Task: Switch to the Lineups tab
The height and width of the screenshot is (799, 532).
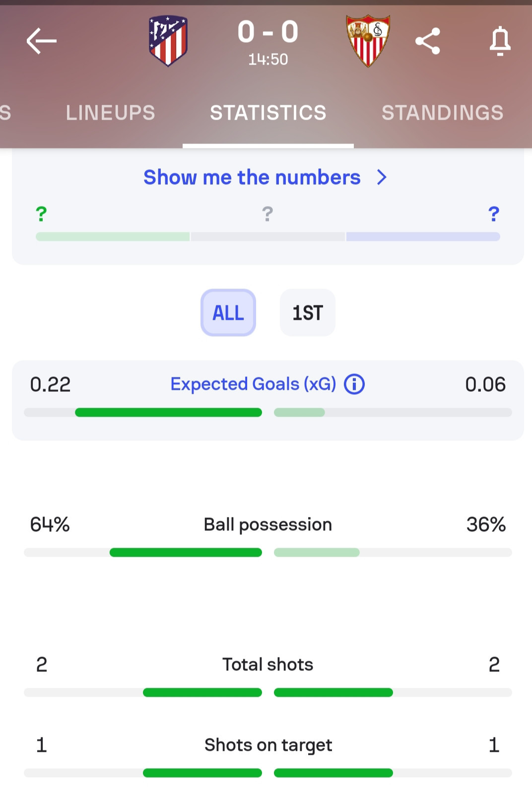Action: pos(110,113)
